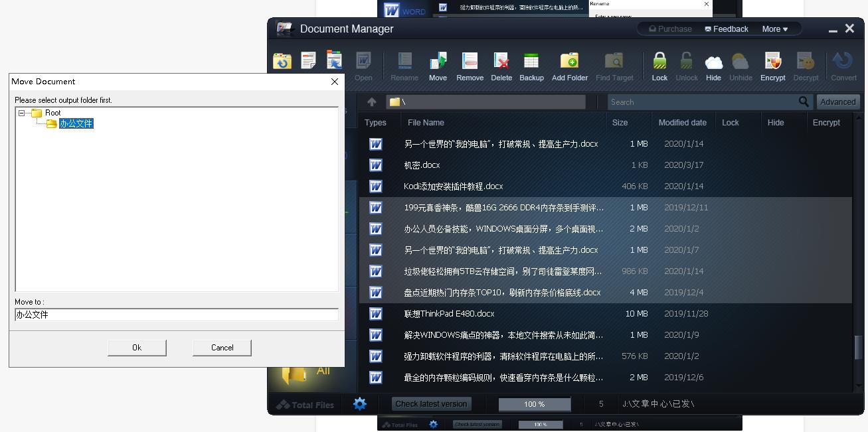Image resolution: width=868 pixels, height=432 pixels.
Task: Click the Feedback menu item
Action: [x=726, y=29]
